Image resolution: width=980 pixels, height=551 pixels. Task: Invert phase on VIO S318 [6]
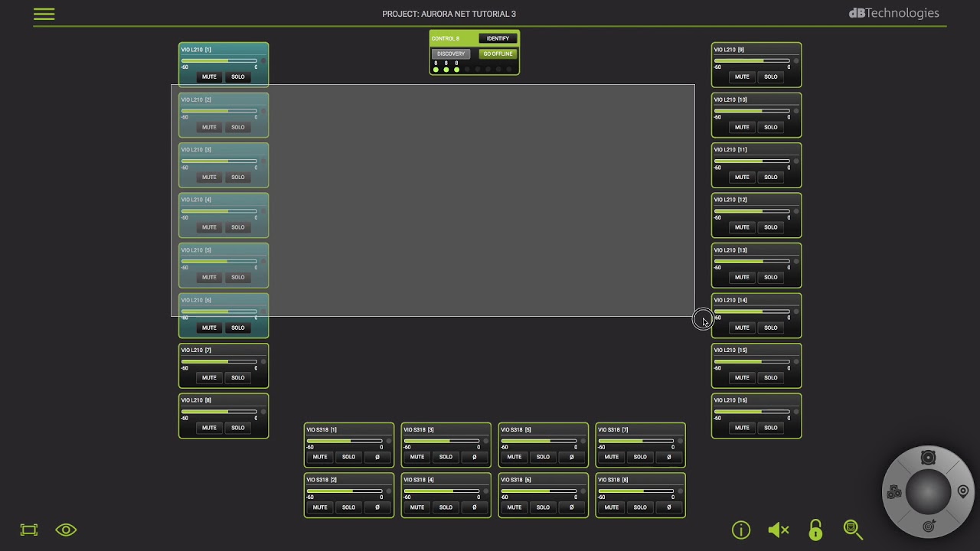(x=572, y=507)
